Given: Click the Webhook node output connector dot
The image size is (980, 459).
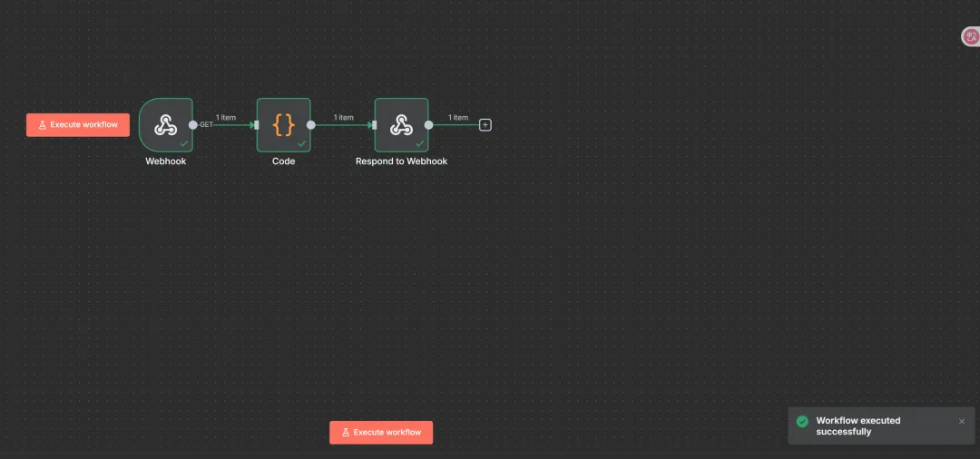Looking at the screenshot, I should point(193,125).
